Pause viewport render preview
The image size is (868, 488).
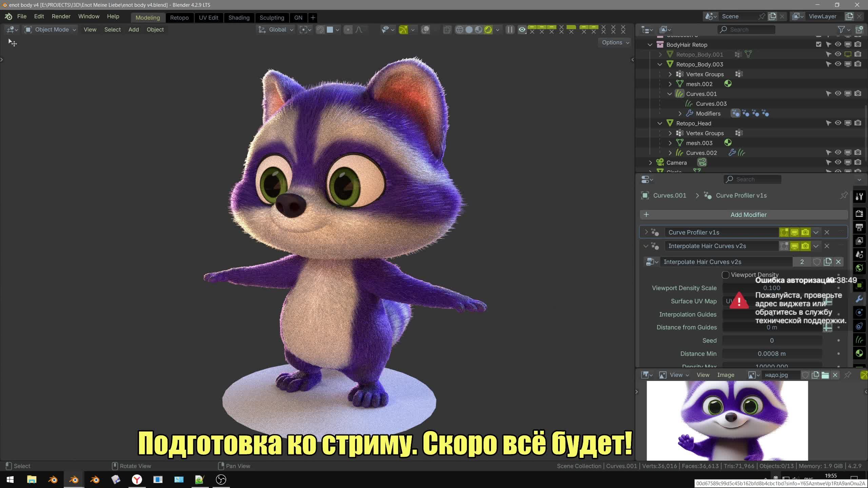(510, 30)
